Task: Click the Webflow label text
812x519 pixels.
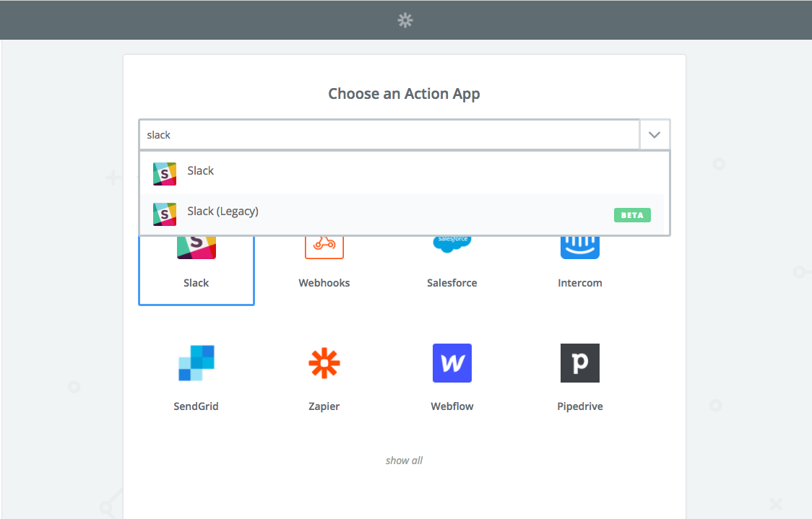Action: click(452, 406)
